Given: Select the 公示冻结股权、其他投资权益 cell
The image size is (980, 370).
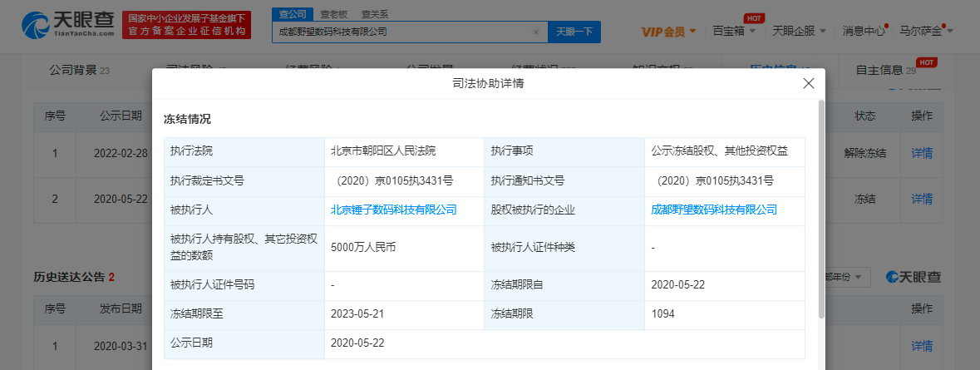Looking at the screenshot, I should click(724, 150).
